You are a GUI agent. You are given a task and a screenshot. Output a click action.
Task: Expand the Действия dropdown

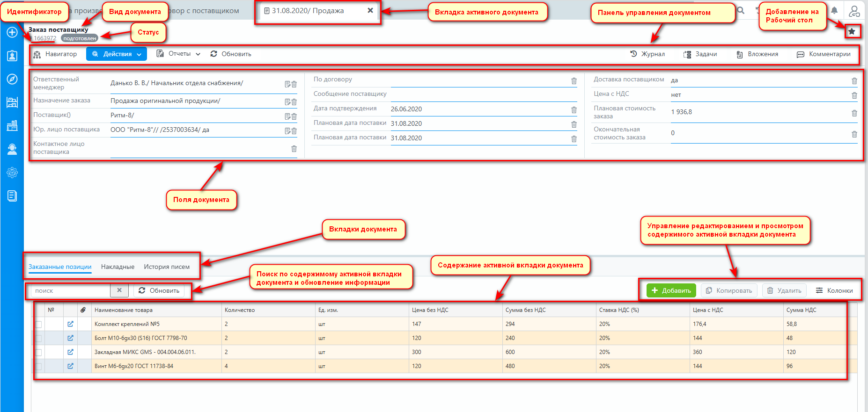point(117,54)
